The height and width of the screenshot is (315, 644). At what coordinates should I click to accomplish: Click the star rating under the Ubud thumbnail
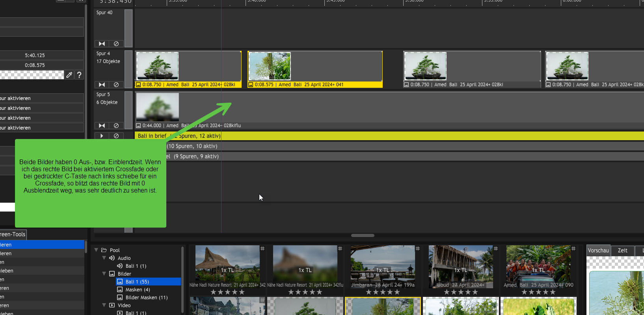[461, 292]
